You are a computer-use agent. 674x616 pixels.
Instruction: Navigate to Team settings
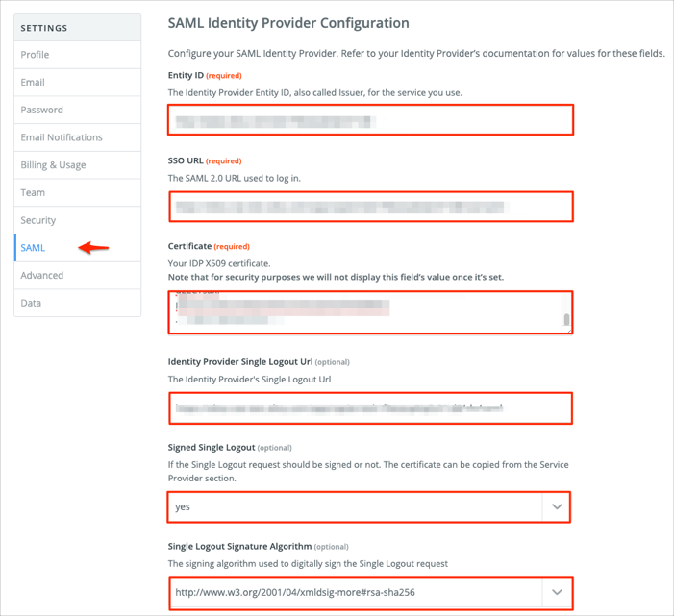pyautogui.click(x=33, y=192)
